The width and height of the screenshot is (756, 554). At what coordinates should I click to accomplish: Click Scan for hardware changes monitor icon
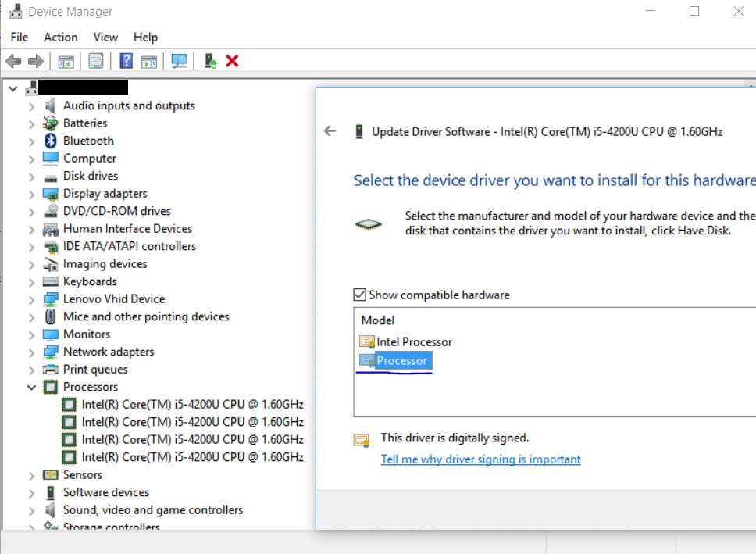pyautogui.click(x=180, y=61)
